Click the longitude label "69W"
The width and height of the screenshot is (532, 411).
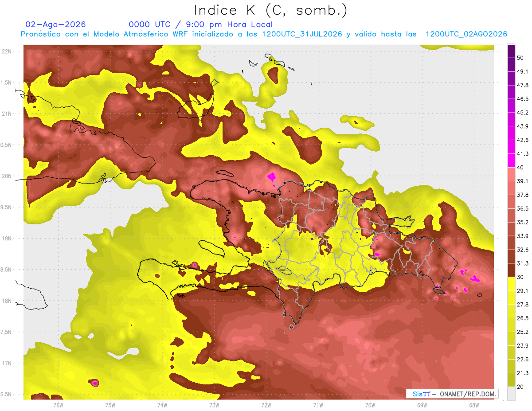(422, 405)
